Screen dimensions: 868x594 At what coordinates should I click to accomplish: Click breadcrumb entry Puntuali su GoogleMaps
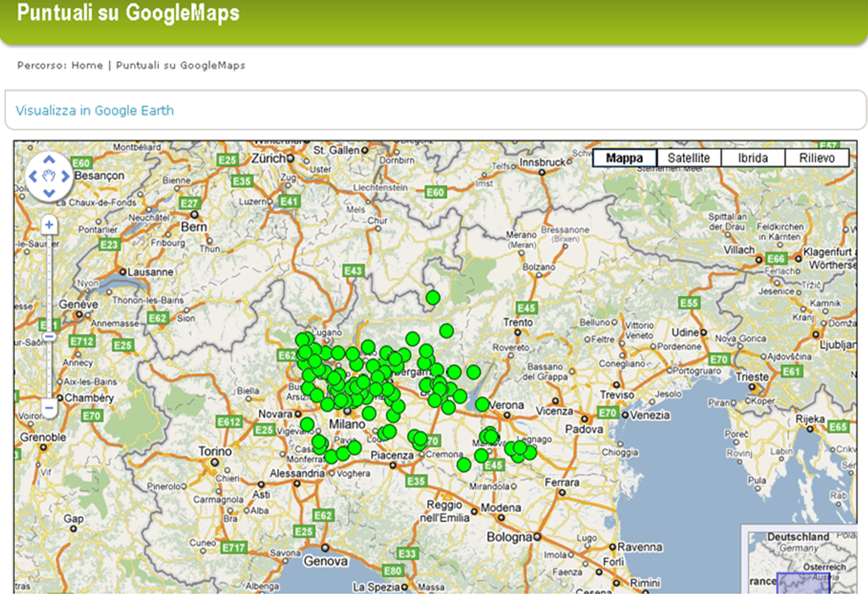tap(180, 66)
